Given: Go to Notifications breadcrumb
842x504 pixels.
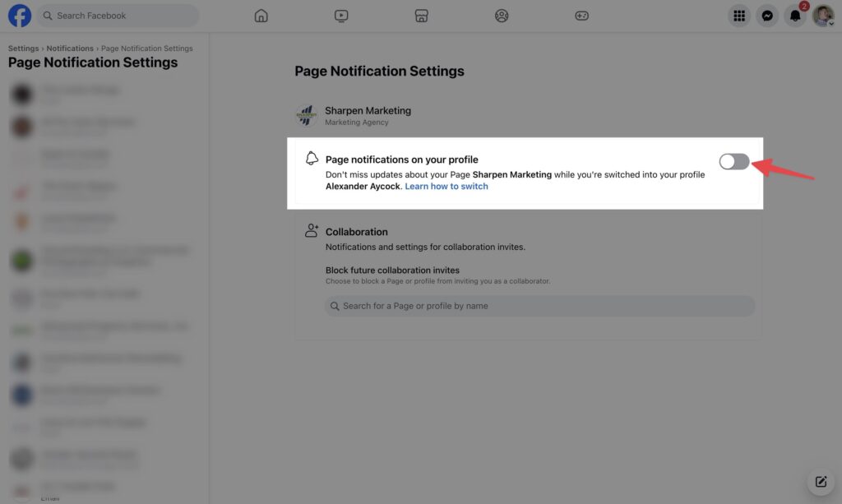Looking at the screenshot, I should 70,49.
